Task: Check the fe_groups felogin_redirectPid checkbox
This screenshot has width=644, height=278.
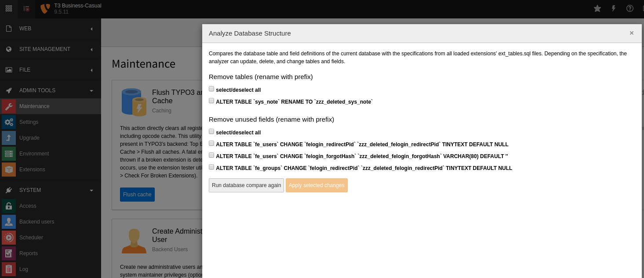Action: tap(211, 167)
